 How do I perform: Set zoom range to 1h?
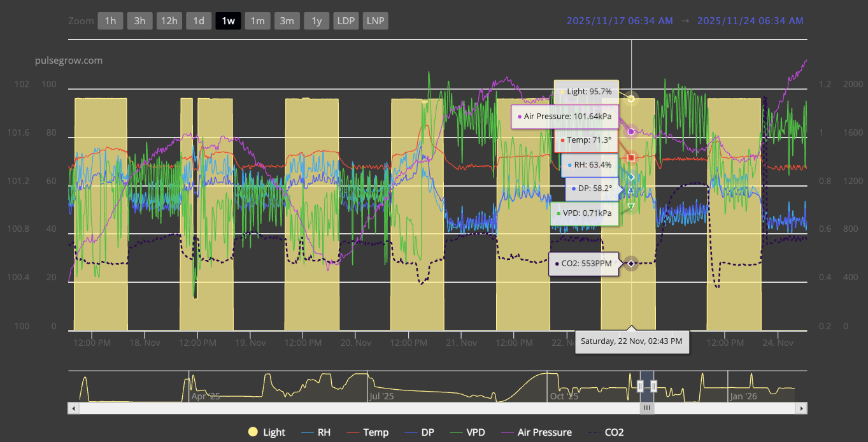click(110, 21)
